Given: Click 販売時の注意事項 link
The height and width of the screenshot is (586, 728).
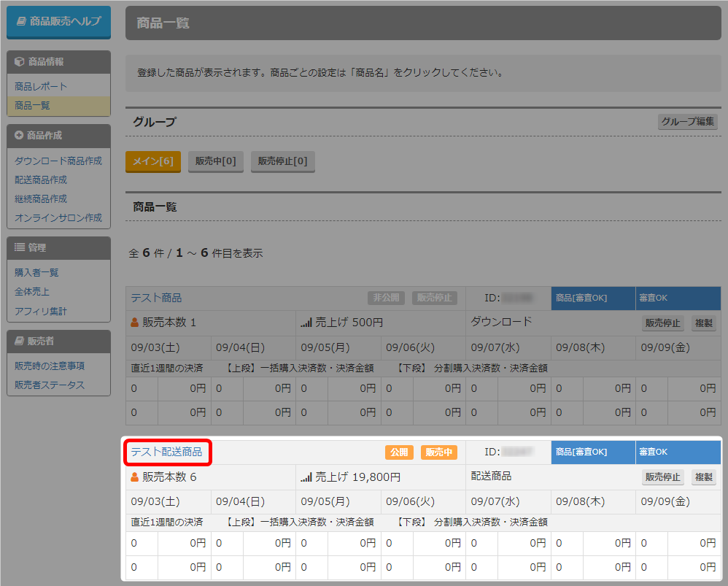Looking at the screenshot, I should 50,366.
